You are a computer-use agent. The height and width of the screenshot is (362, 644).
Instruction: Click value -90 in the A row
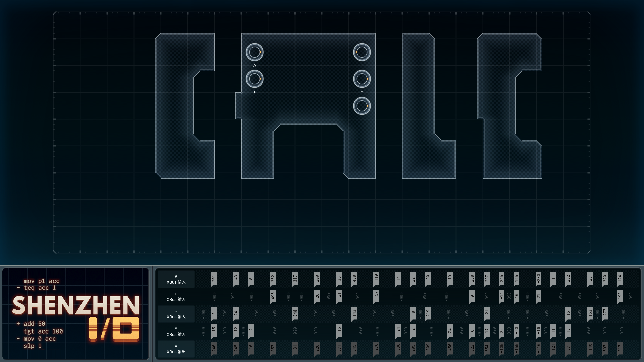(x=428, y=279)
